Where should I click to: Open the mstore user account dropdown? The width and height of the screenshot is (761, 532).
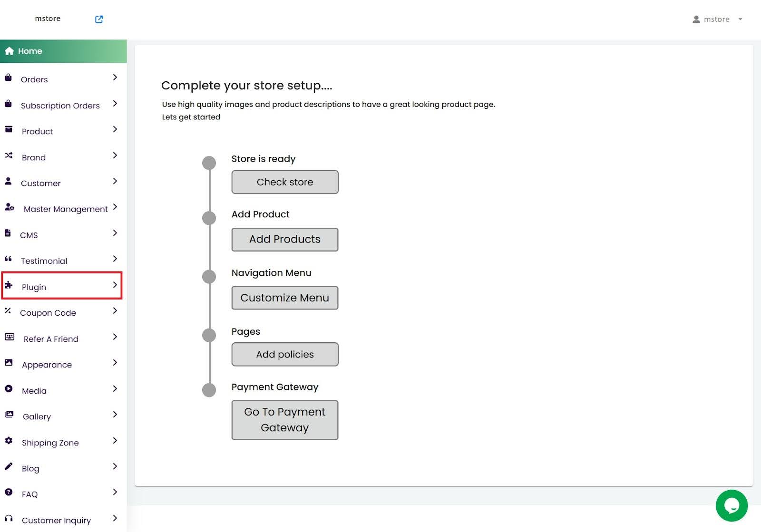[x=717, y=19]
